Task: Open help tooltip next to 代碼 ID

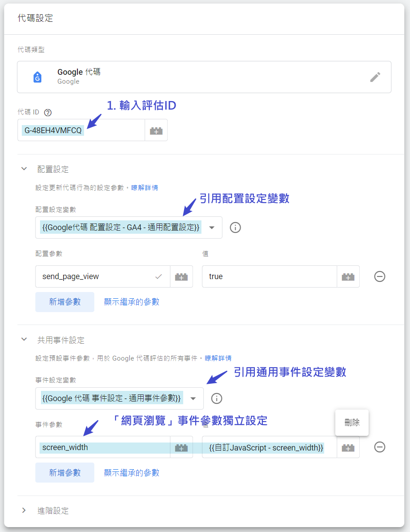Action: pos(48,113)
